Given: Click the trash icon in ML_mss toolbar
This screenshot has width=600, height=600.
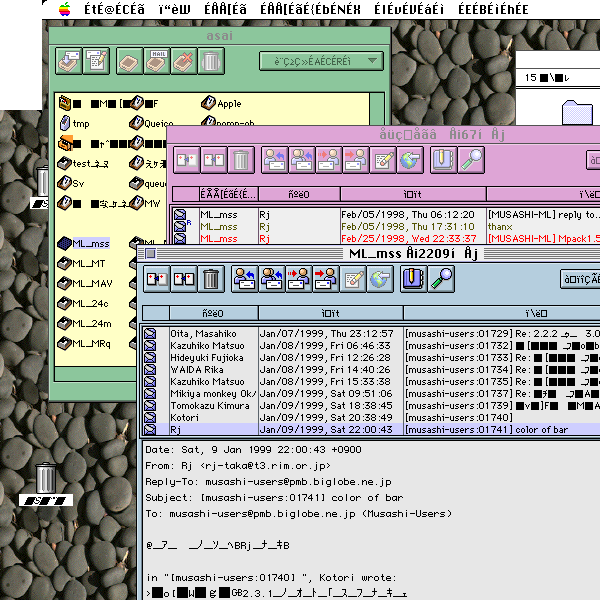Looking at the screenshot, I should point(211,279).
